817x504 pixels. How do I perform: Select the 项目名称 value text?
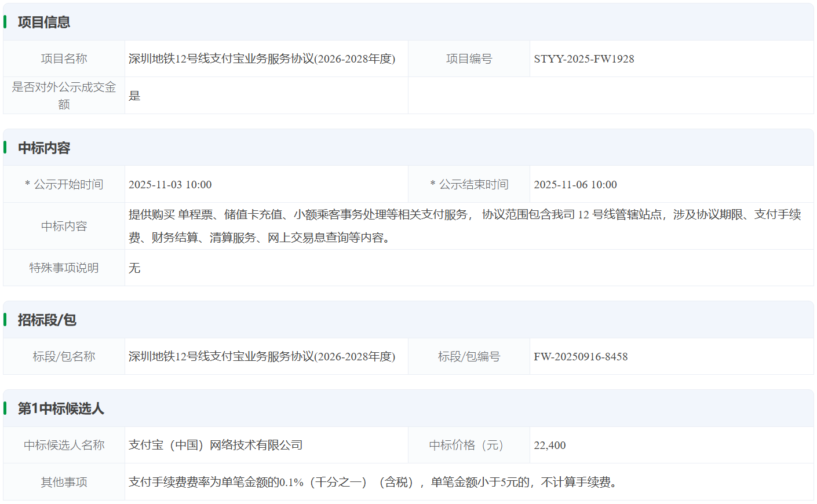262,59
